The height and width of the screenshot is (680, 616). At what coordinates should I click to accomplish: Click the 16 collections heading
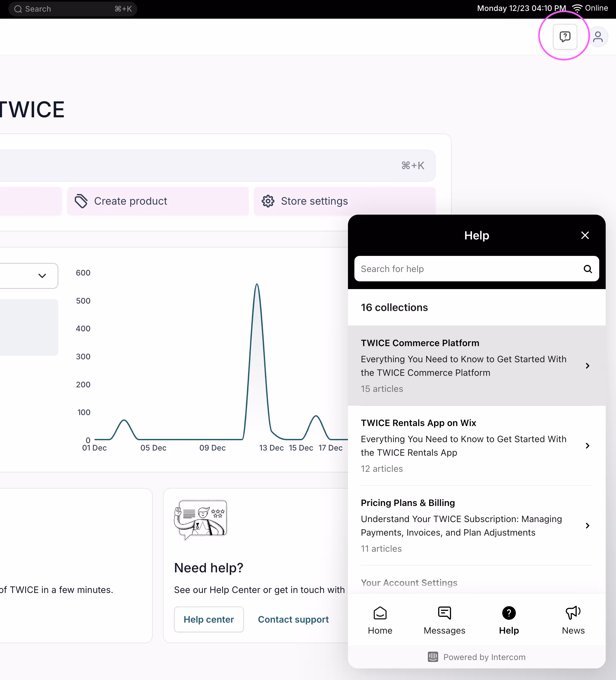point(394,307)
